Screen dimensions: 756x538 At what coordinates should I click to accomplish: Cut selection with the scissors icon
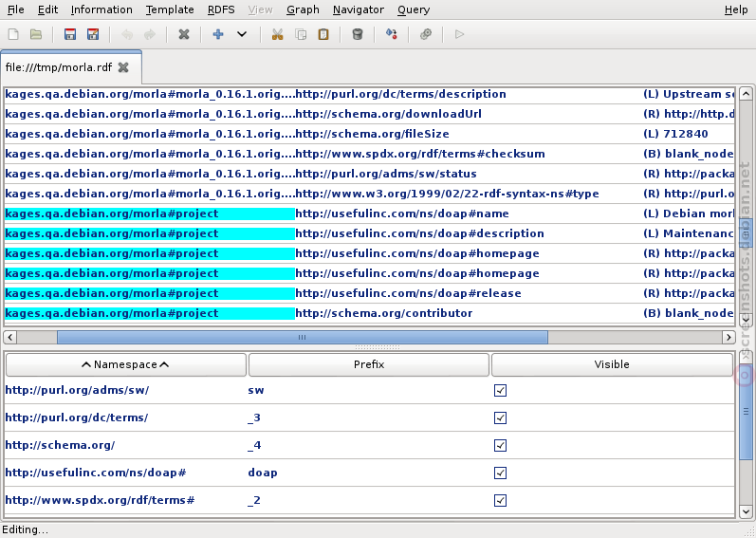[x=277, y=34]
